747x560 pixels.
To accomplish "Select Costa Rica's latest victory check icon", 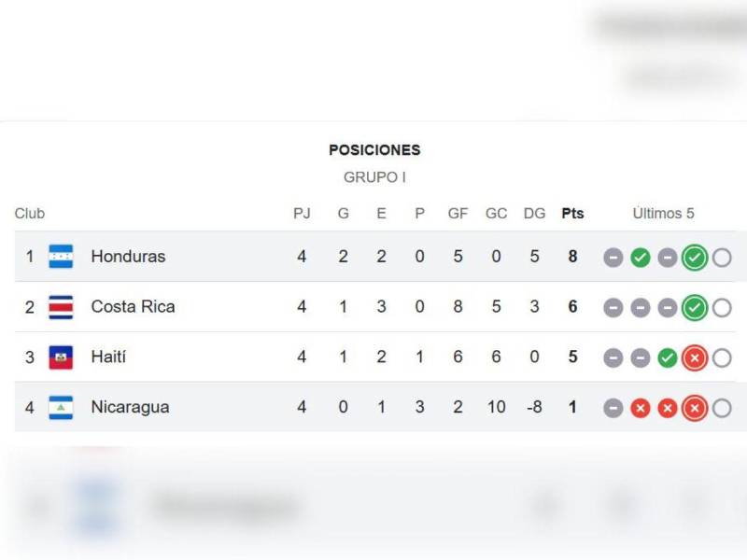I will tap(695, 306).
